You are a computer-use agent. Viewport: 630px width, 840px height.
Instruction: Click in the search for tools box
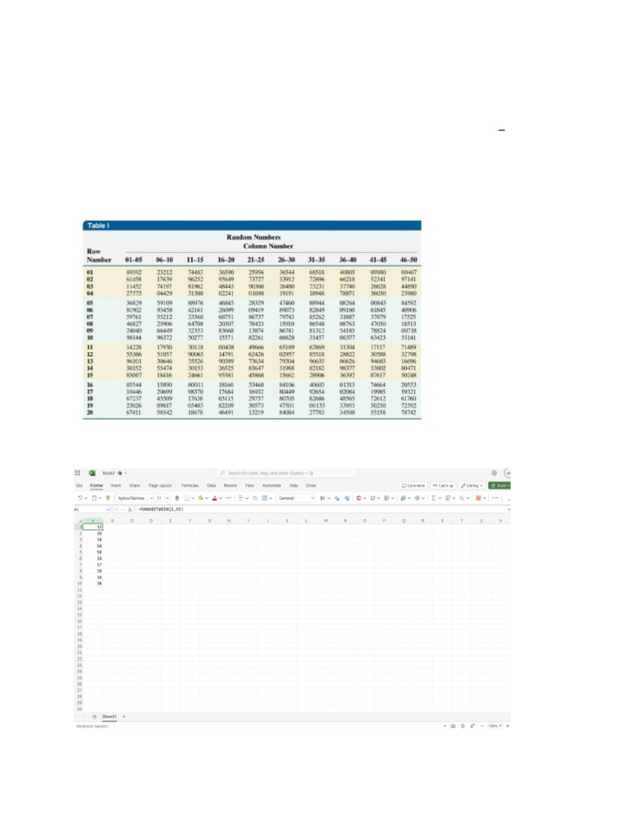[286, 473]
